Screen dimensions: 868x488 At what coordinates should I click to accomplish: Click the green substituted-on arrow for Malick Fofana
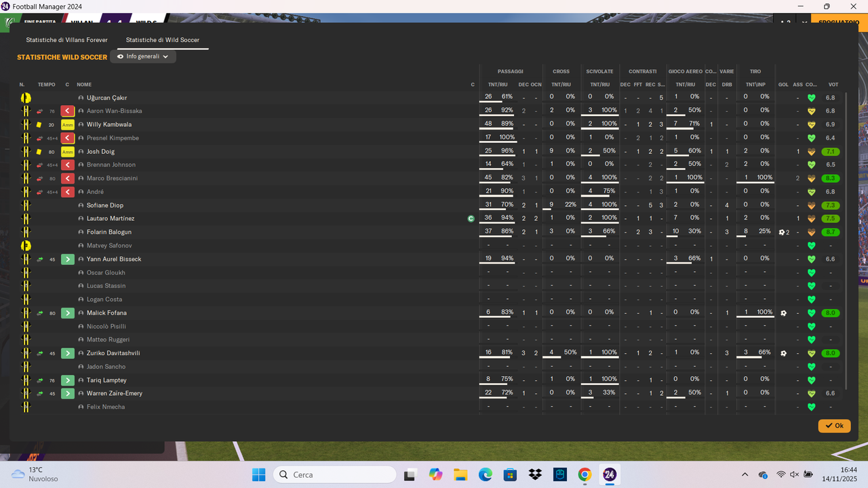pos(67,313)
